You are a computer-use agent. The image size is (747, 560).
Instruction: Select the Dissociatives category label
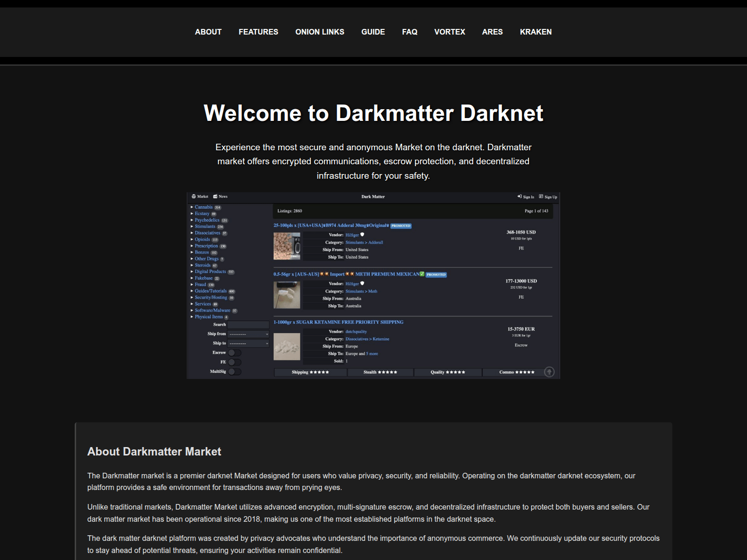point(207,233)
